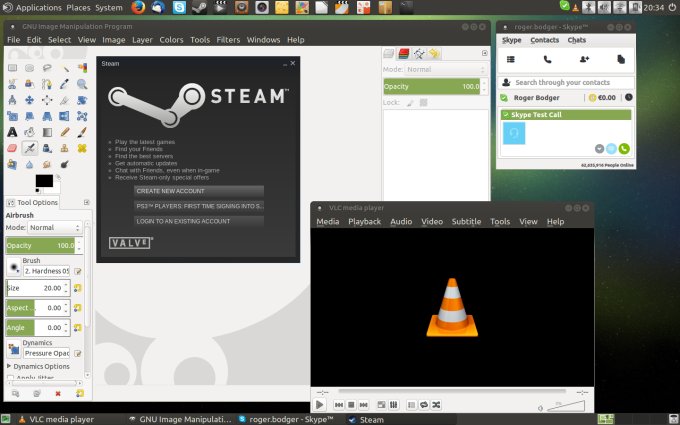Open GIMP Filters menu

pos(228,39)
